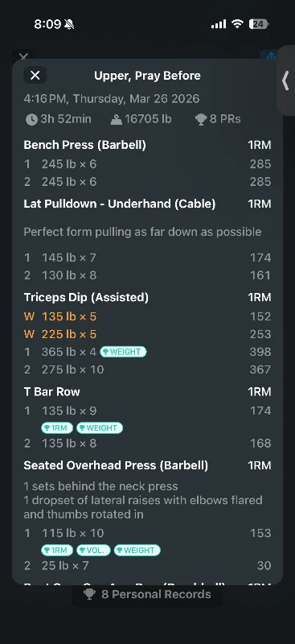Viewport: 295px width, 644px height.
Task: Tap the trophy icon next to 8 PRs
Action: [201, 119]
